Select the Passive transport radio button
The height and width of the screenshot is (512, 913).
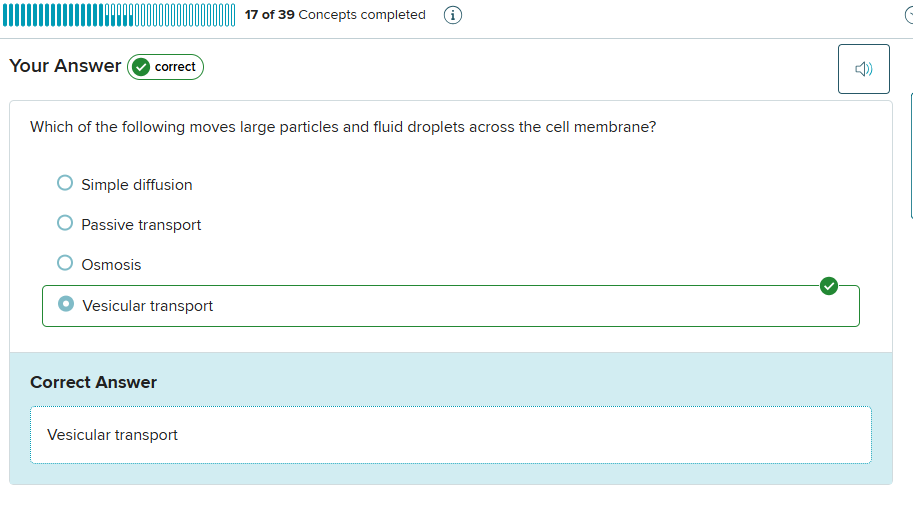tap(65, 223)
